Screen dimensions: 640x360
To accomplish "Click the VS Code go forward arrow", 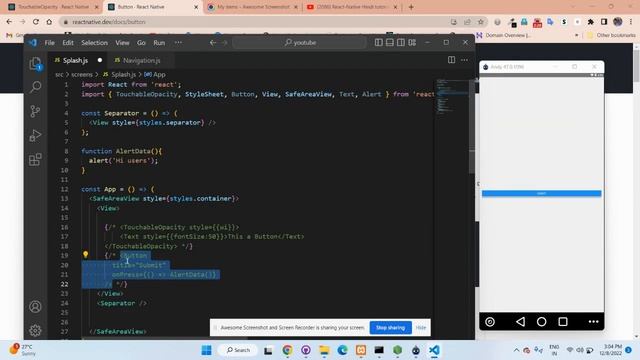I will [224, 42].
